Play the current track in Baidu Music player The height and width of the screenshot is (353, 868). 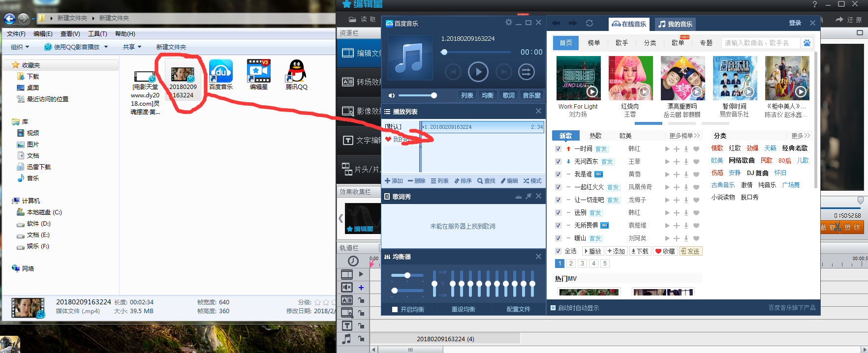tap(478, 72)
